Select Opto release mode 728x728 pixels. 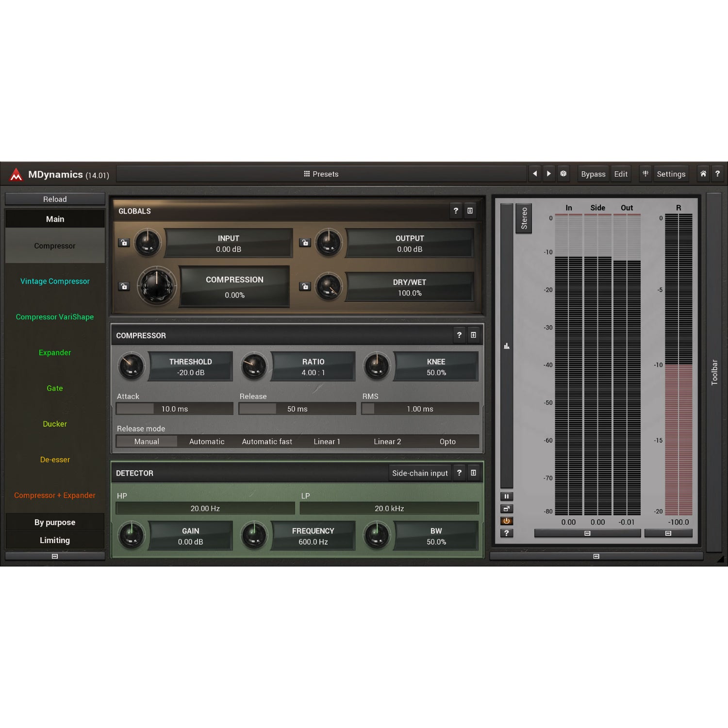[x=447, y=442]
